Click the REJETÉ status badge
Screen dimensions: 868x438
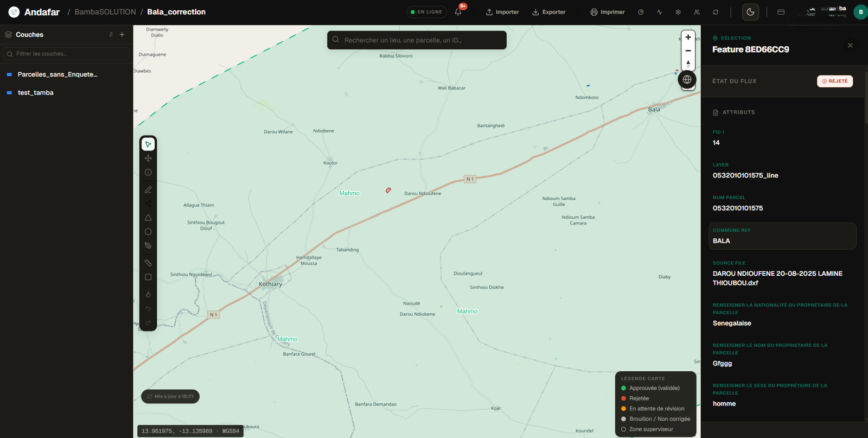(x=835, y=81)
